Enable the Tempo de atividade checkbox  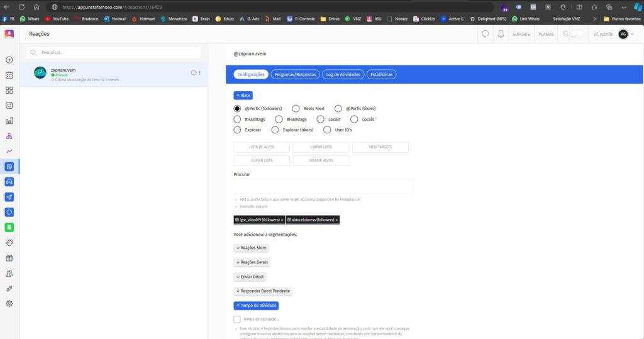pos(237,320)
